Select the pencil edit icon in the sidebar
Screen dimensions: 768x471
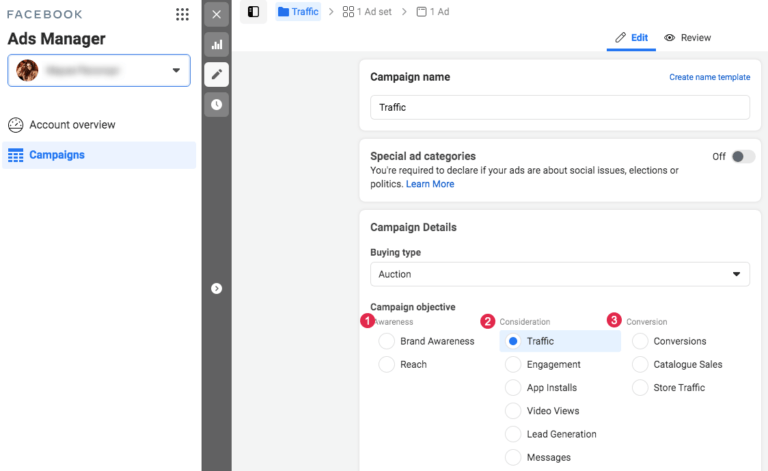pos(216,74)
